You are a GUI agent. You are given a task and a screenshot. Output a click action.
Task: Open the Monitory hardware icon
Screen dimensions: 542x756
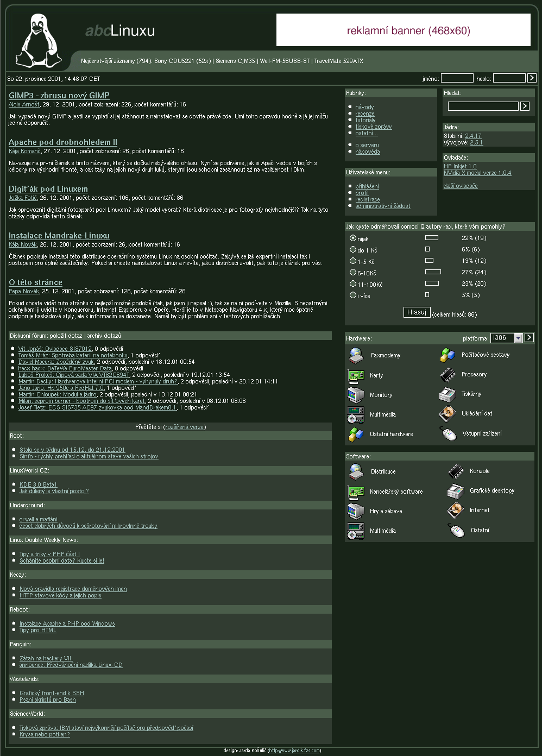coord(356,395)
